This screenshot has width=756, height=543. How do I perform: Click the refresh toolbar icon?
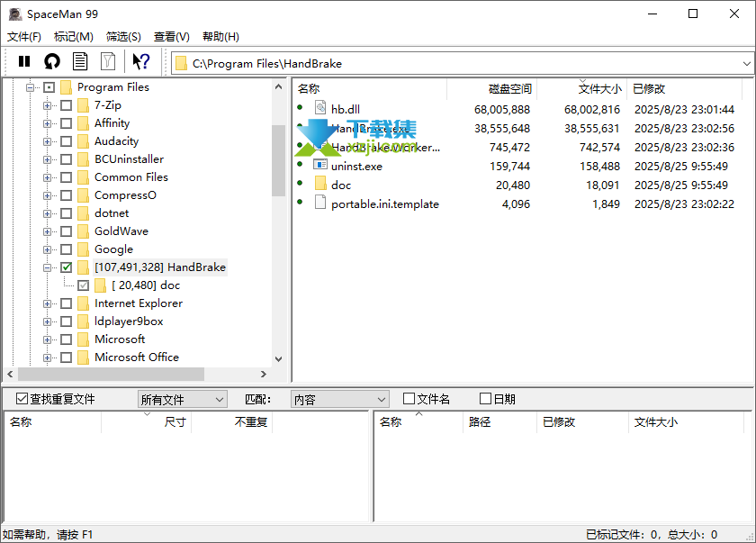(x=52, y=61)
